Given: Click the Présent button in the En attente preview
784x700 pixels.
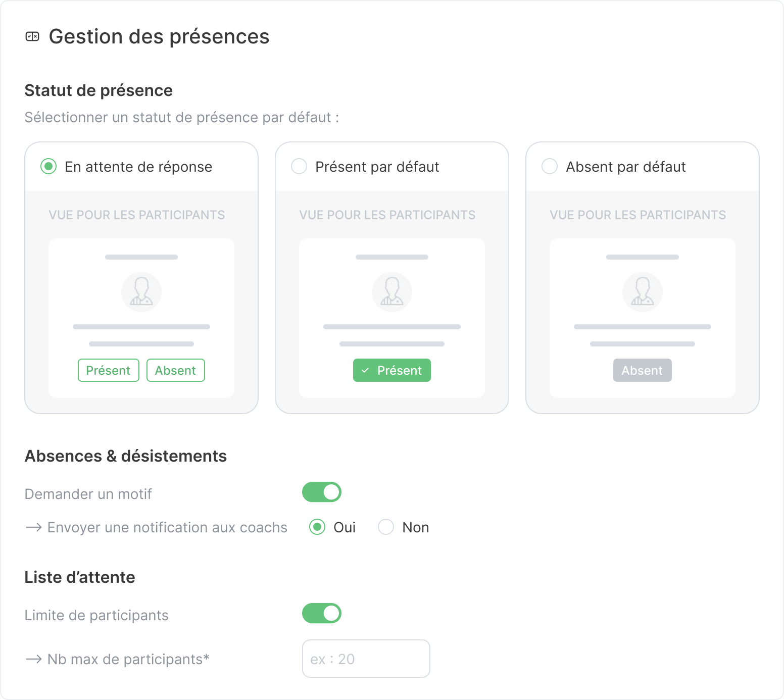Looking at the screenshot, I should 108,370.
